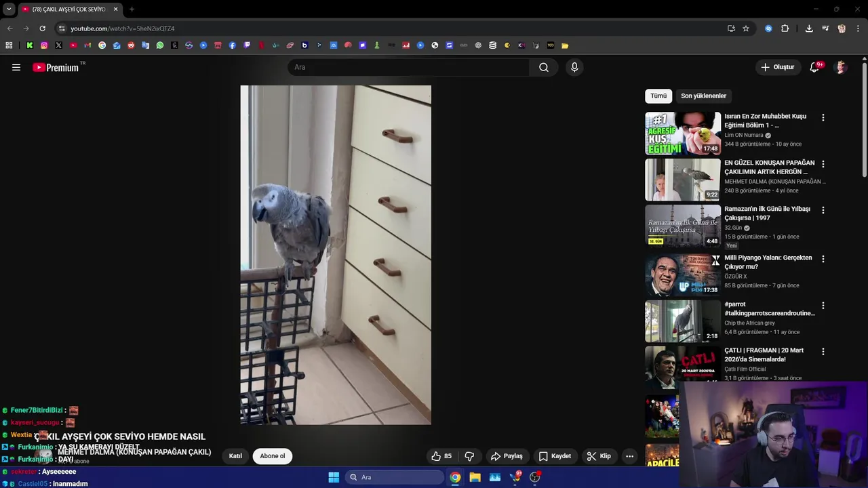The width and height of the screenshot is (868, 488).
Task: Open Milli Piyango Yalanı video thumbnail
Action: (683, 274)
